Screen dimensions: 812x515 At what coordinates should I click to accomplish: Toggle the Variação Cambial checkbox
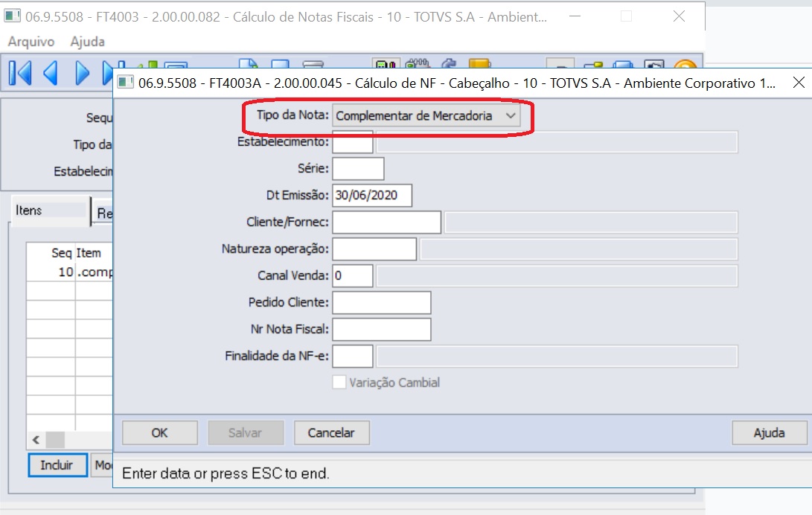tap(339, 383)
